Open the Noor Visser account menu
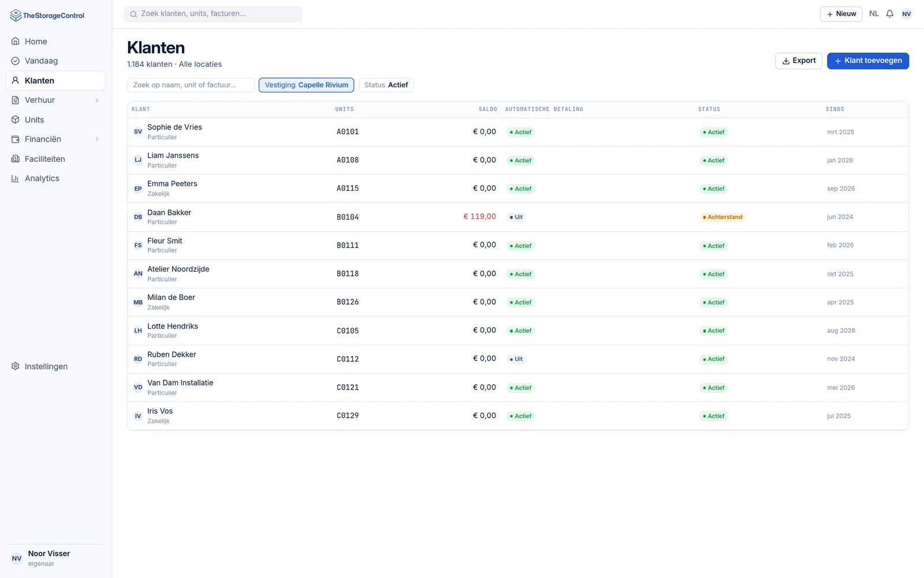The height and width of the screenshot is (578, 924). tap(55, 558)
